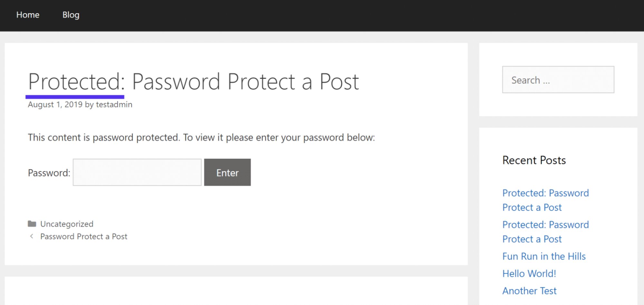Click the August 1, 2019 post date
The width and height of the screenshot is (644, 305).
(x=55, y=104)
